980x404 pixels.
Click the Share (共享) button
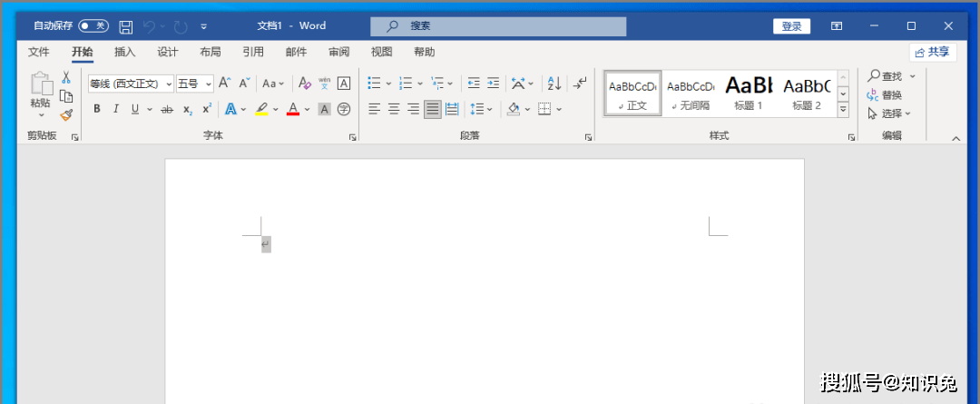tap(933, 52)
